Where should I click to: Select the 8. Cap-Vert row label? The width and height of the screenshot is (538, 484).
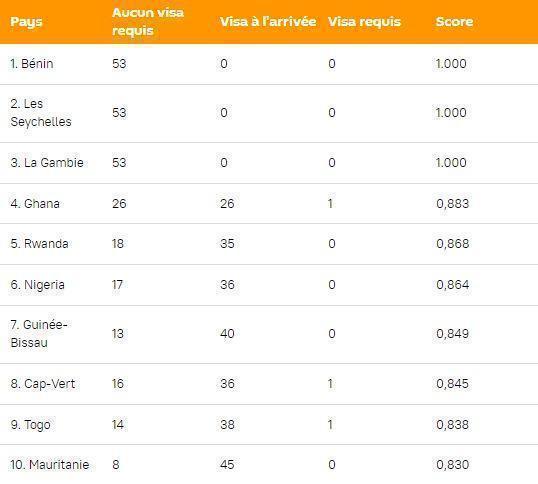[x=43, y=383]
